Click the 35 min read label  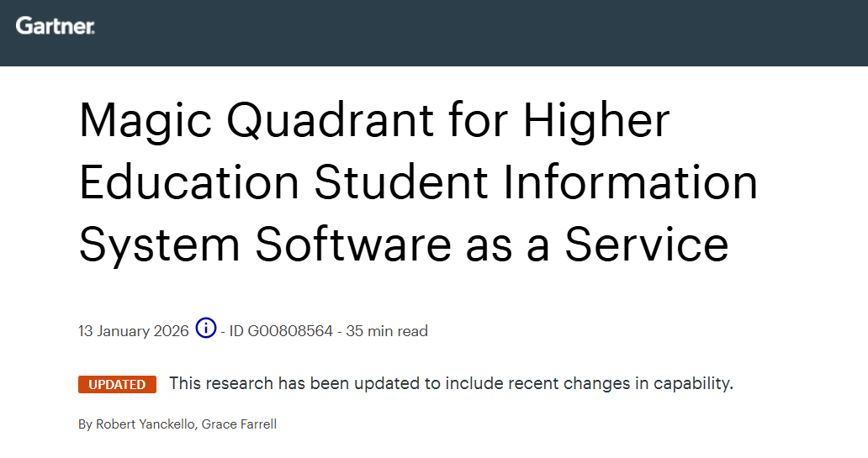(387, 331)
